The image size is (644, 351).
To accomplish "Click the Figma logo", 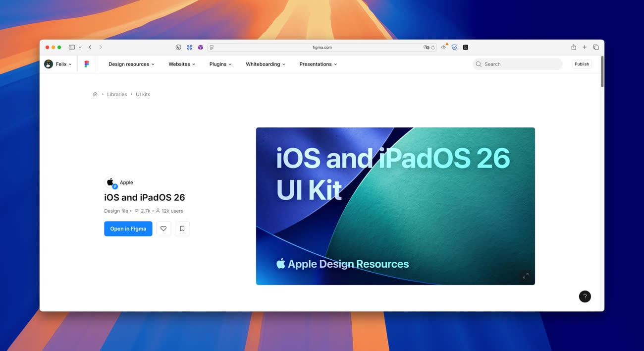I will tap(87, 64).
